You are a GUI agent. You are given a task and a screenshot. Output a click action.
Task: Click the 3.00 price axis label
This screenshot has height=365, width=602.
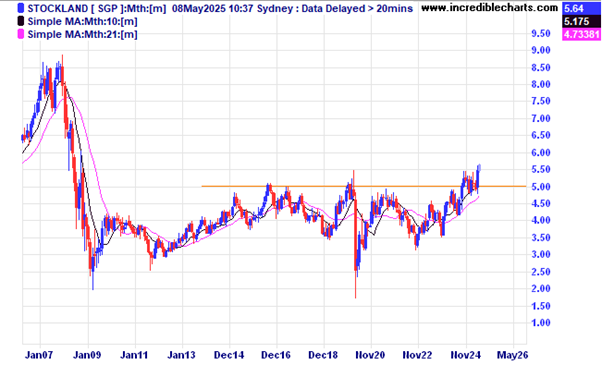[x=541, y=254]
